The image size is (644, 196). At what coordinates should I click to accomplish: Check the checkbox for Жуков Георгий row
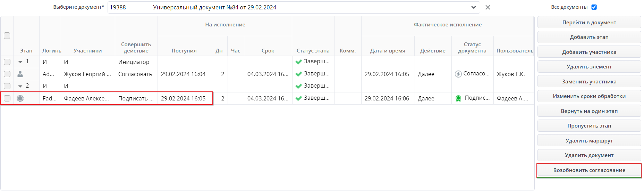point(7,74)
